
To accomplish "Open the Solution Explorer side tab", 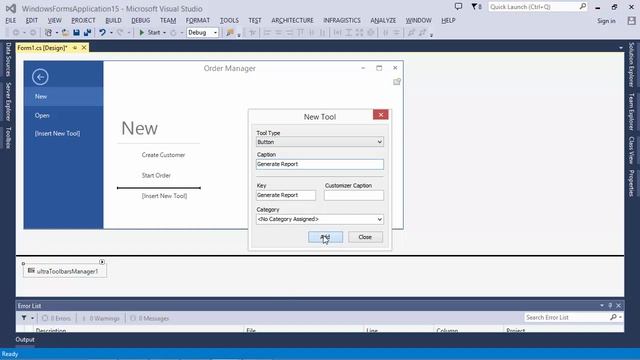I will point(631,64).
